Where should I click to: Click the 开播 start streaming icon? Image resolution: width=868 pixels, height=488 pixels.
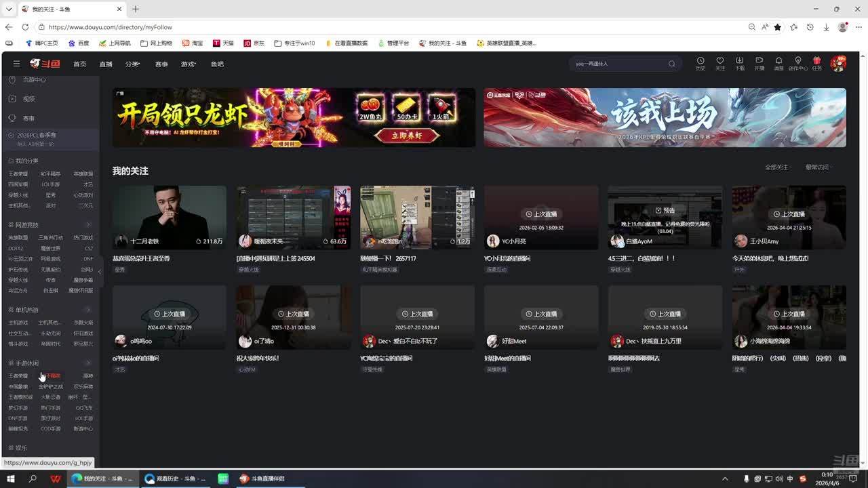tap(759, 63)
